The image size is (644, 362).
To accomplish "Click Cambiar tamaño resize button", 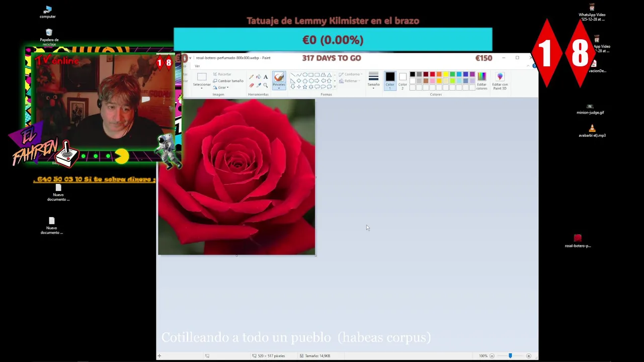I will tap(228, 81).
